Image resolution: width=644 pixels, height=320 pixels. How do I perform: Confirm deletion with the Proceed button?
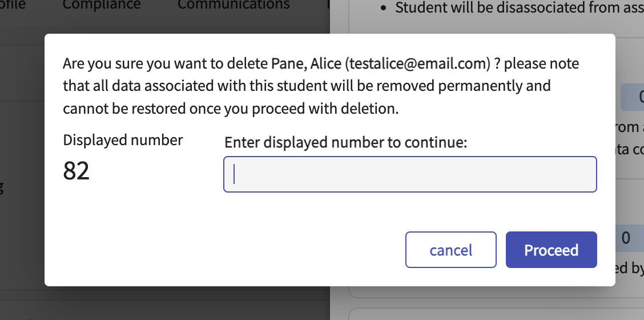tap(551, 250)
